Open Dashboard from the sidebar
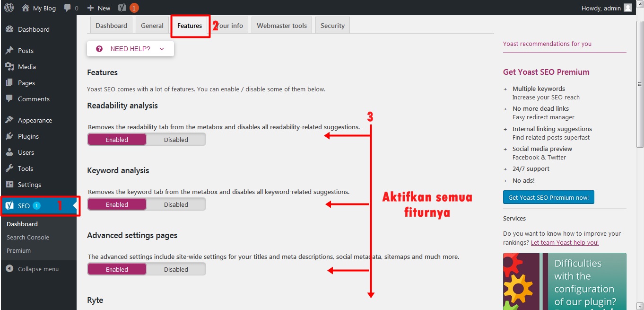 33,29
